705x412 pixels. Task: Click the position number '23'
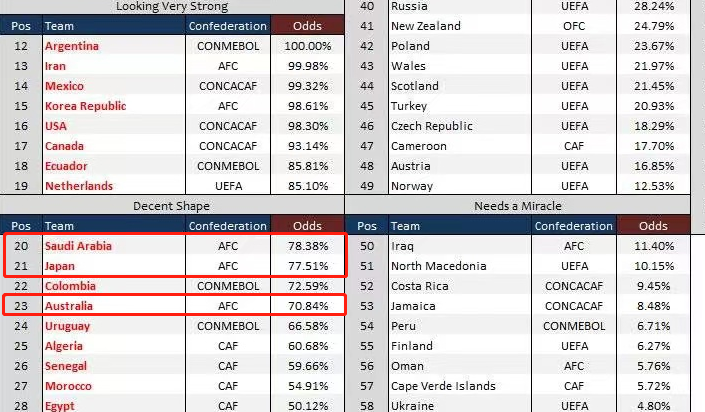tap(21, 306)
